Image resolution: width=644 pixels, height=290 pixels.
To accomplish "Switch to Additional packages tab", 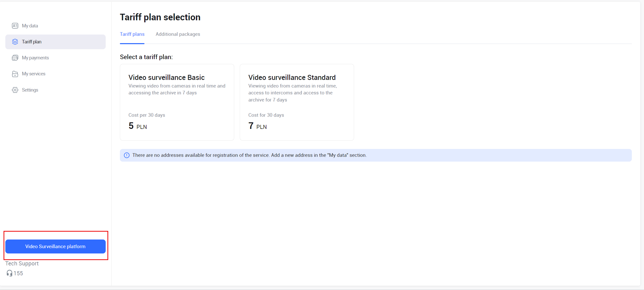I will [x=178, y=34].
